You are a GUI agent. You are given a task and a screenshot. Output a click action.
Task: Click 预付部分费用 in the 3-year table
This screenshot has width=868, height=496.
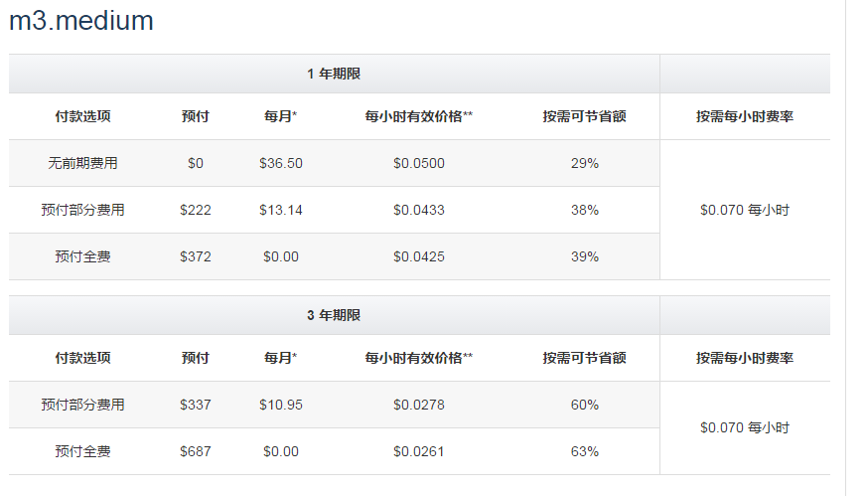click(x=82, y=406)
